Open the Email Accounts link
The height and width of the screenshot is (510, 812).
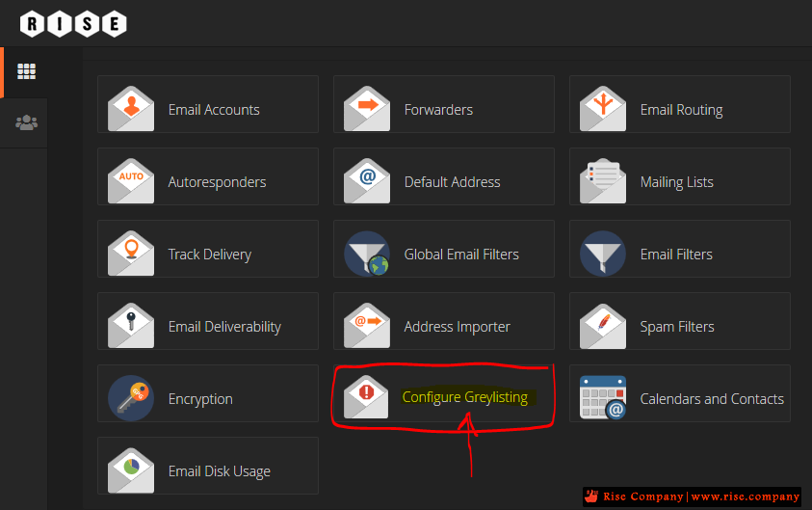coord(214,110)
